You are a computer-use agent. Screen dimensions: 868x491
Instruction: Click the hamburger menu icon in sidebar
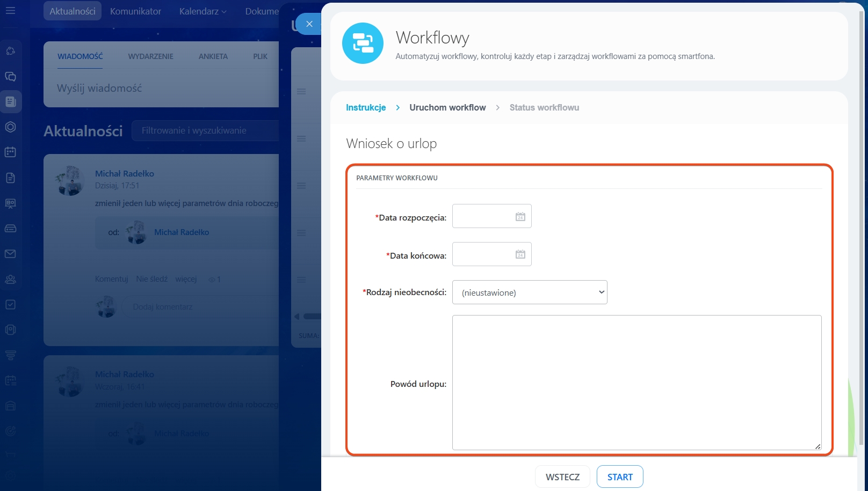click(10, 10)
